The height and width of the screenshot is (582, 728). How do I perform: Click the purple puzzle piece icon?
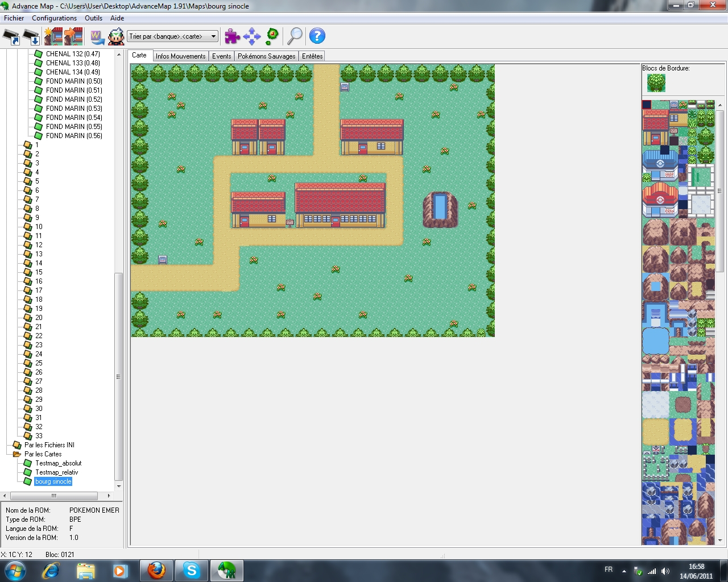pos(232,36)
